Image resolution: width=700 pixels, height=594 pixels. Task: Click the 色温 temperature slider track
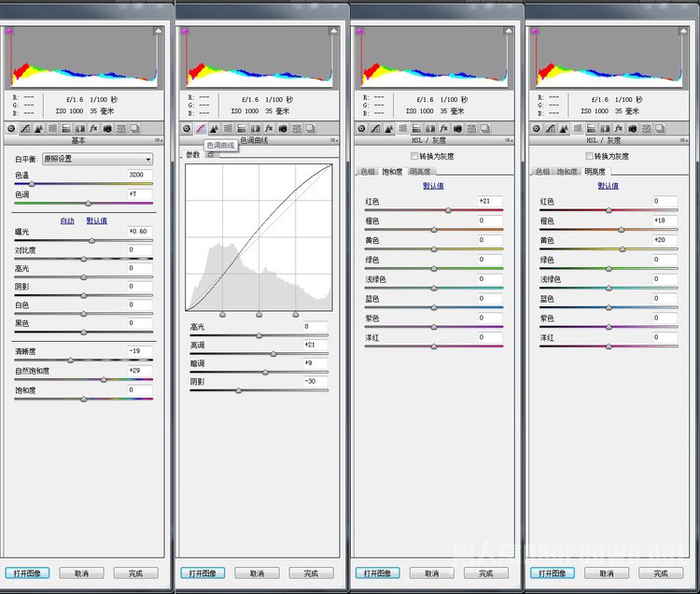84,184
